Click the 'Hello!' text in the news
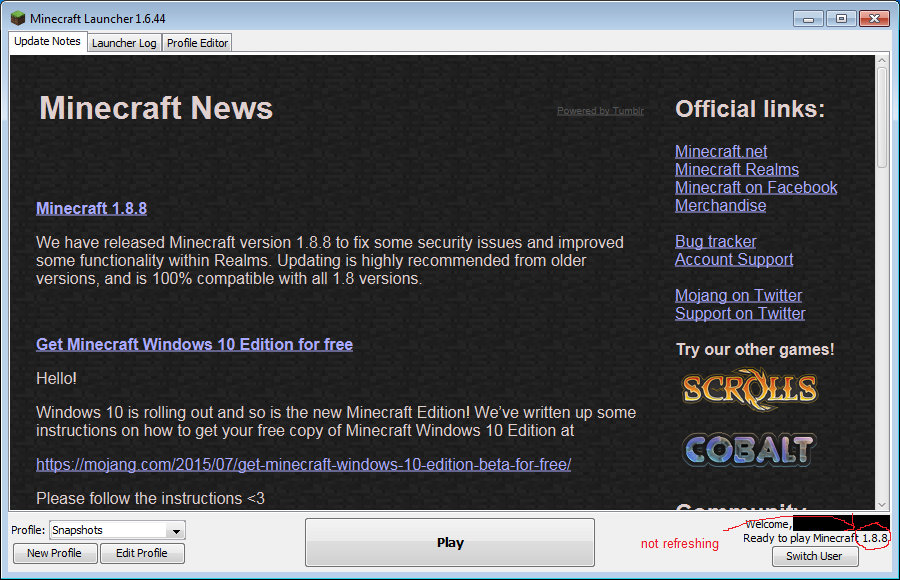Screen dimensions: 900x580 56,378
